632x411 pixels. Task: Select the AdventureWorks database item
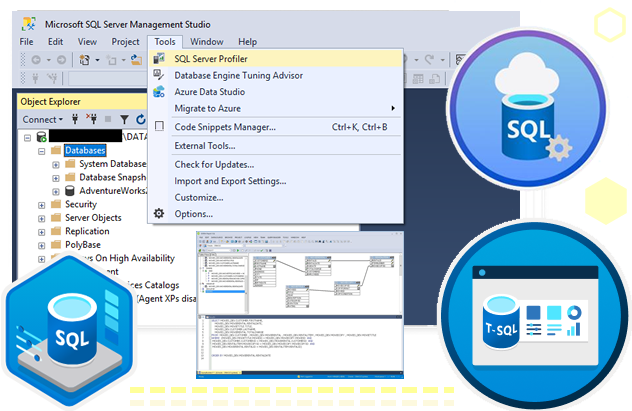[x=113, y=191]
